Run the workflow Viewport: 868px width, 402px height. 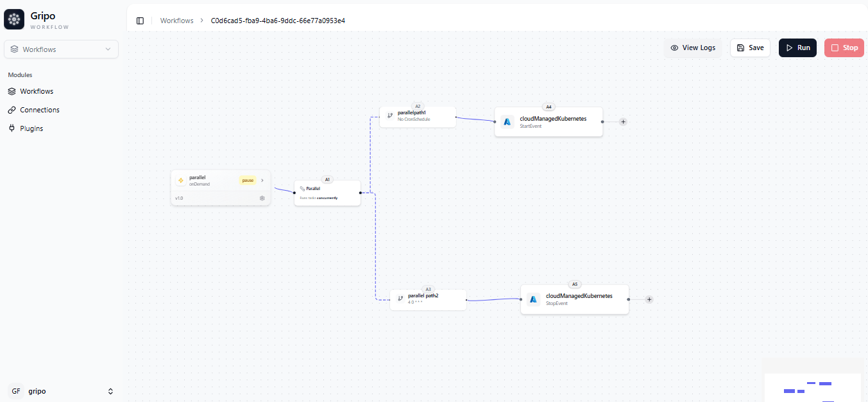click(797, 48)
